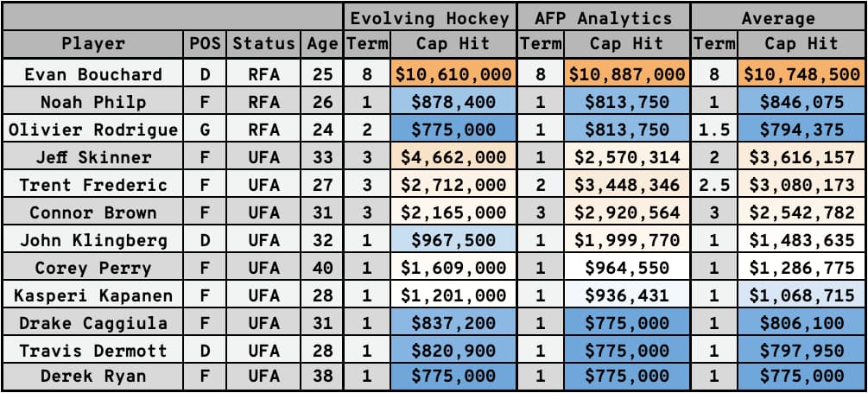Click Olivier Rodrigue's 1.5 average term cell
The width and height of the screenshot is (868, 393).
point(713,130)
